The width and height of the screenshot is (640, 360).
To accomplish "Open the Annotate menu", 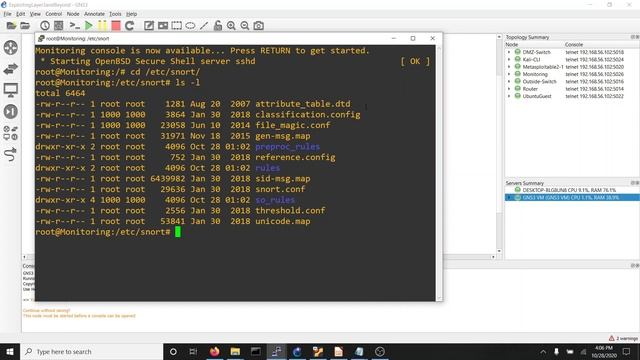I will [x=94, y=14].
